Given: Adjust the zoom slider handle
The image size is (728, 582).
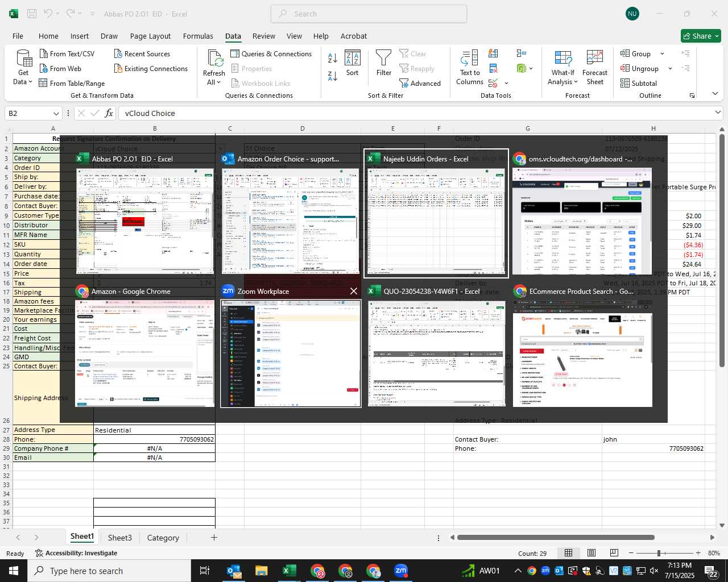Looking at the screenshot, I should click(659, 553).
